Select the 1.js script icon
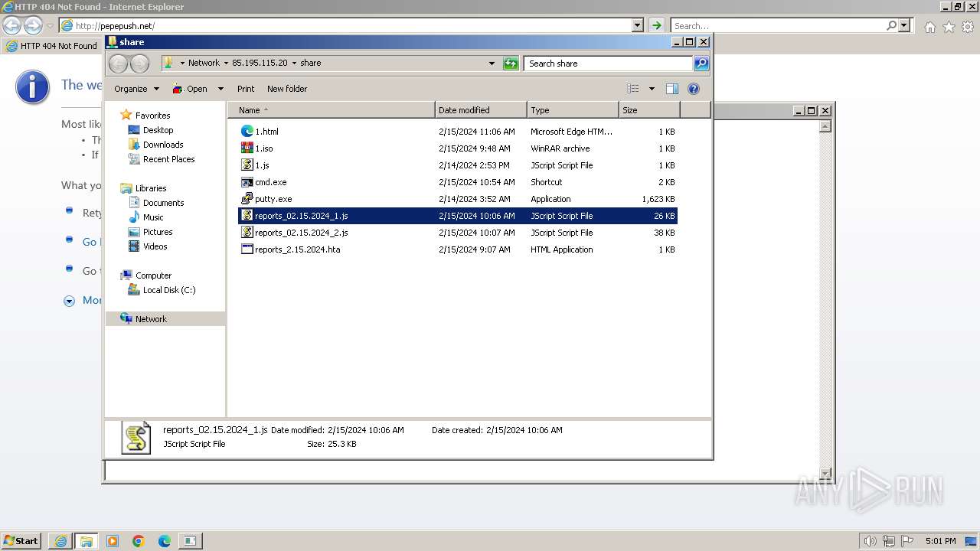 coord(247,165)
